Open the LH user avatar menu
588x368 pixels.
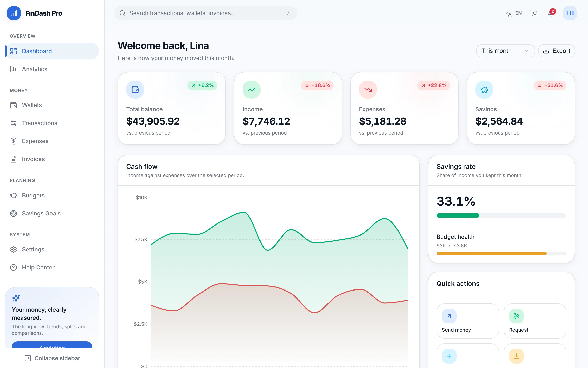click(x=570, y=13)
